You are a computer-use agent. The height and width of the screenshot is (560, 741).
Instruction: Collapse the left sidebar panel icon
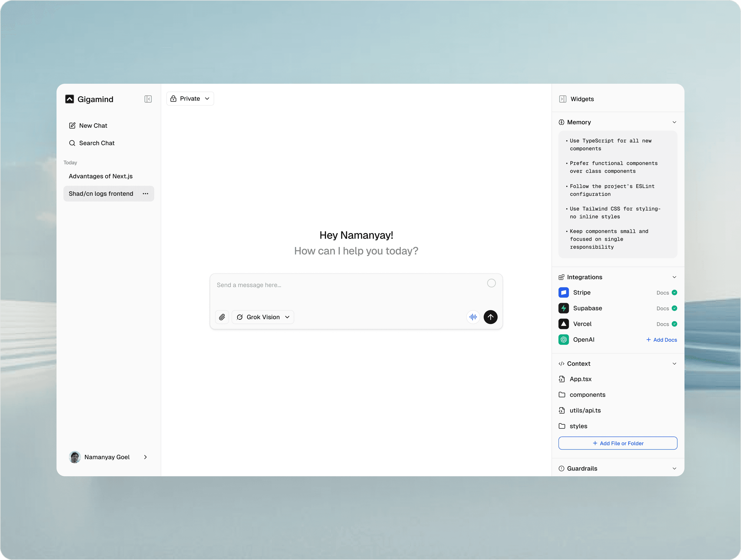click(148, 99)
